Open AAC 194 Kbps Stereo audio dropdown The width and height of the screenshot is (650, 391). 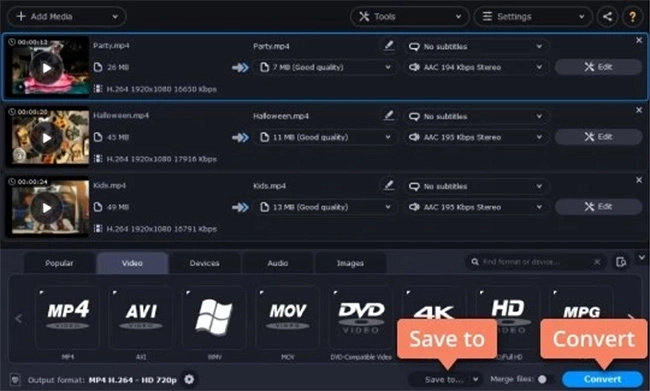(476, 67)
